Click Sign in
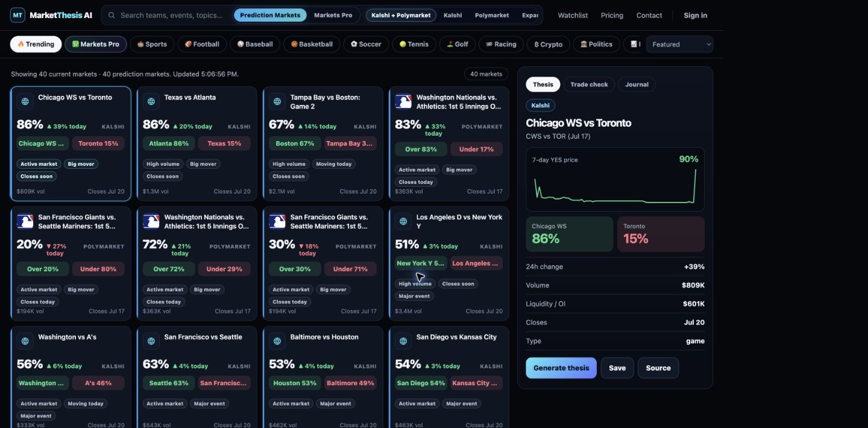This screenshot has height=428, width=868. (x=696, y=15)
